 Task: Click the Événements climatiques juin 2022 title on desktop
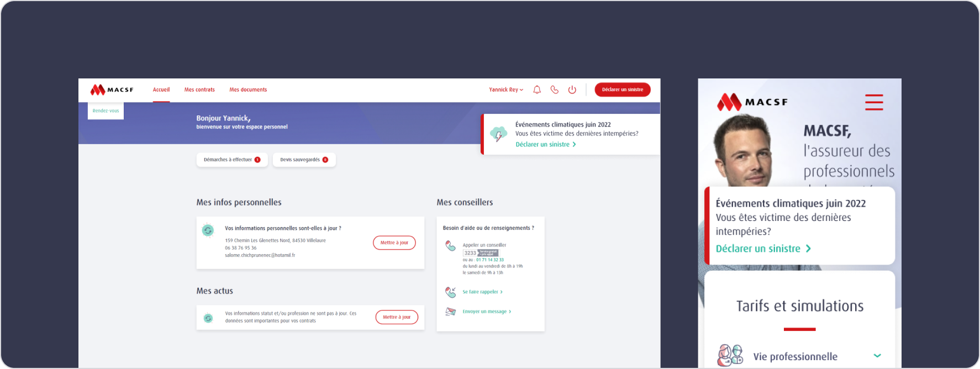tap(563, 125)
